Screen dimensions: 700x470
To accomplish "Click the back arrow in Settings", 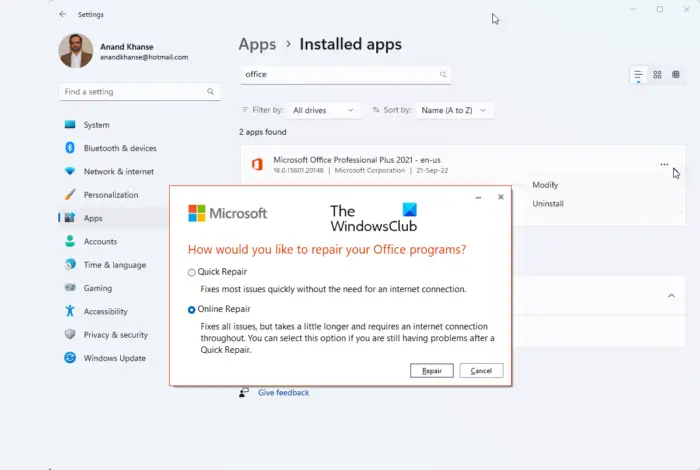I will (63, 15).
